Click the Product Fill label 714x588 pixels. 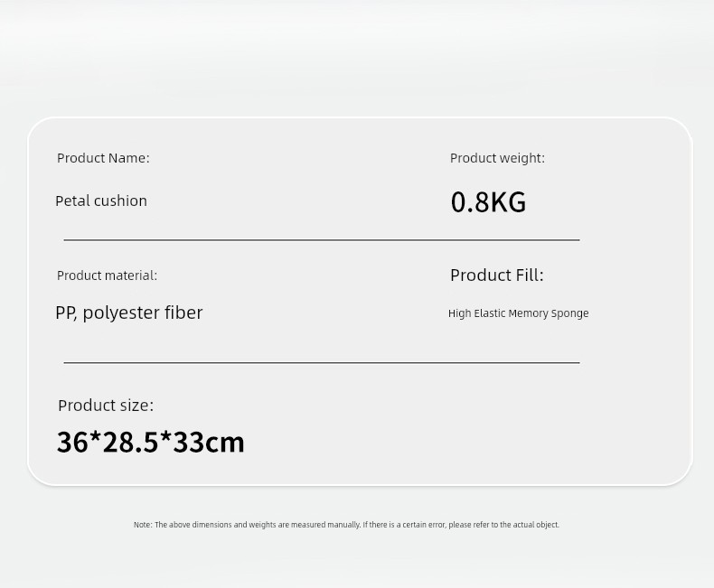point(497,275)
